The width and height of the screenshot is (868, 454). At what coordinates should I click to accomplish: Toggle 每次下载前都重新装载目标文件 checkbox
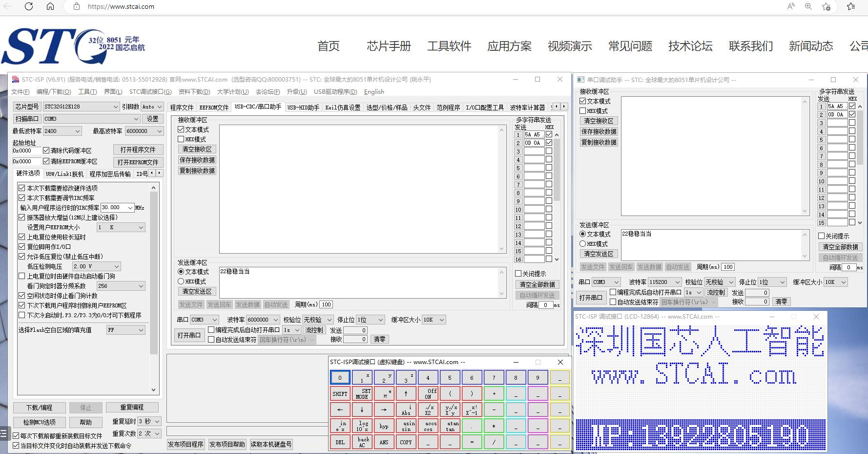(x=16, y=435)
